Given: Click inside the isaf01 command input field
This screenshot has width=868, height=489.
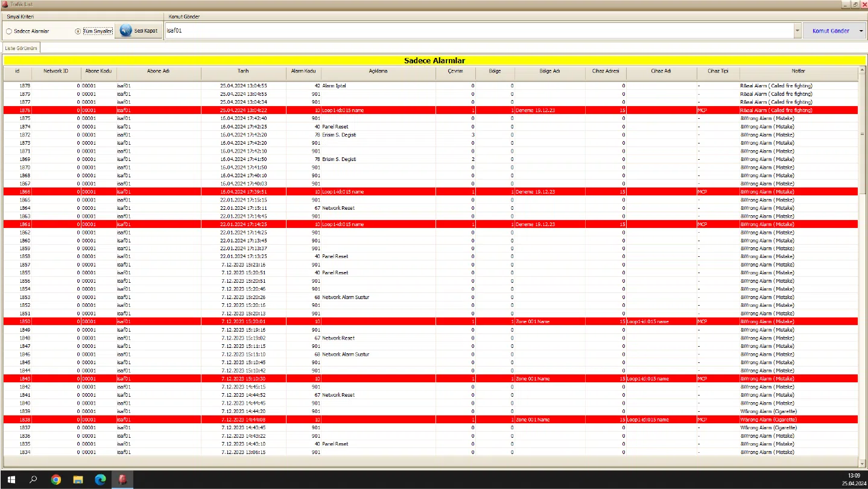Looking at the screenshot, I should point(477,31).
